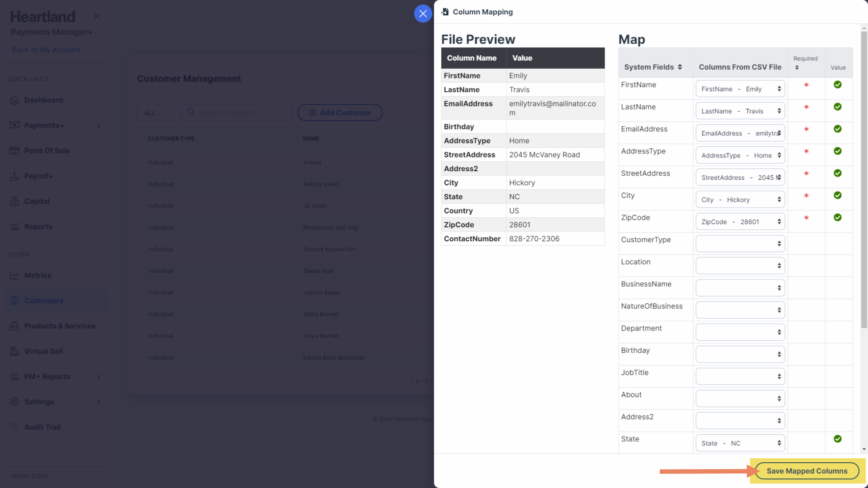Open the empty Birthday mapping dropdown
868x488 pixels.
pyautogui.click(x=740, y=354)
